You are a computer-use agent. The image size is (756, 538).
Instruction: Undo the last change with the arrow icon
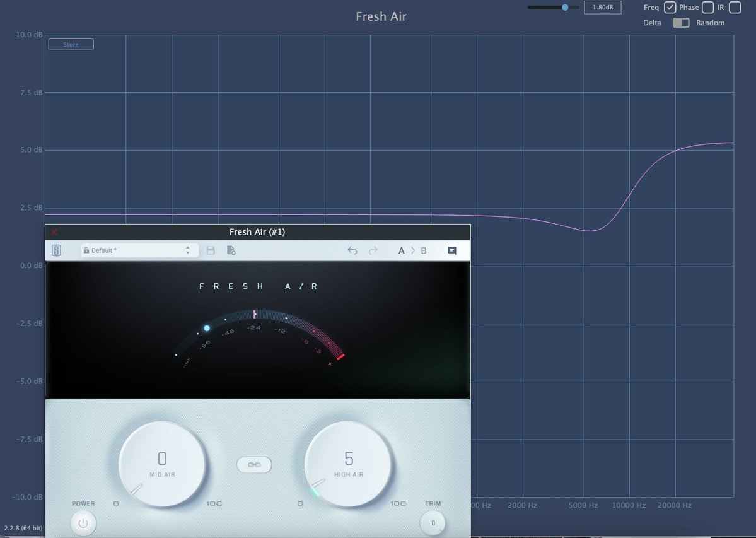[x=352, y=250]
